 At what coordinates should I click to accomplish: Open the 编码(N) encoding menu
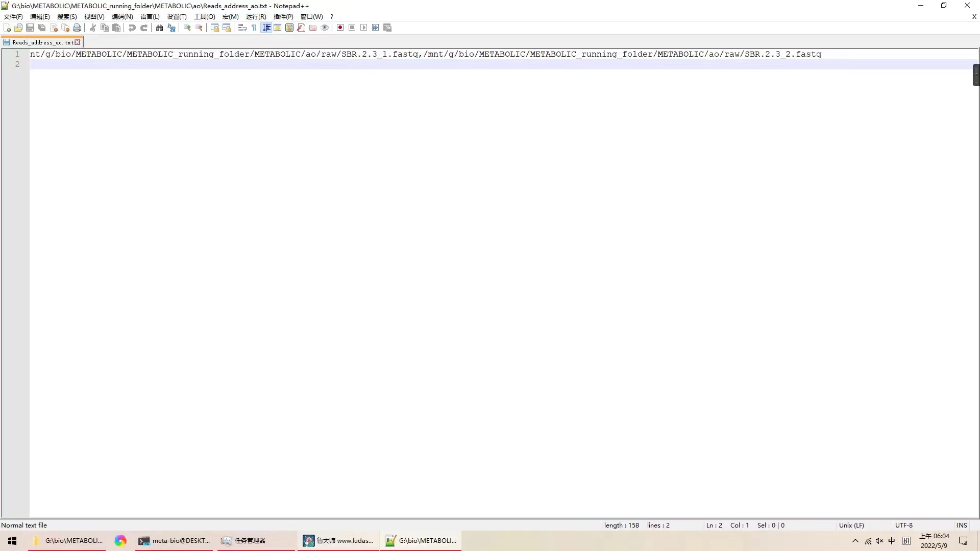point(122,16)
